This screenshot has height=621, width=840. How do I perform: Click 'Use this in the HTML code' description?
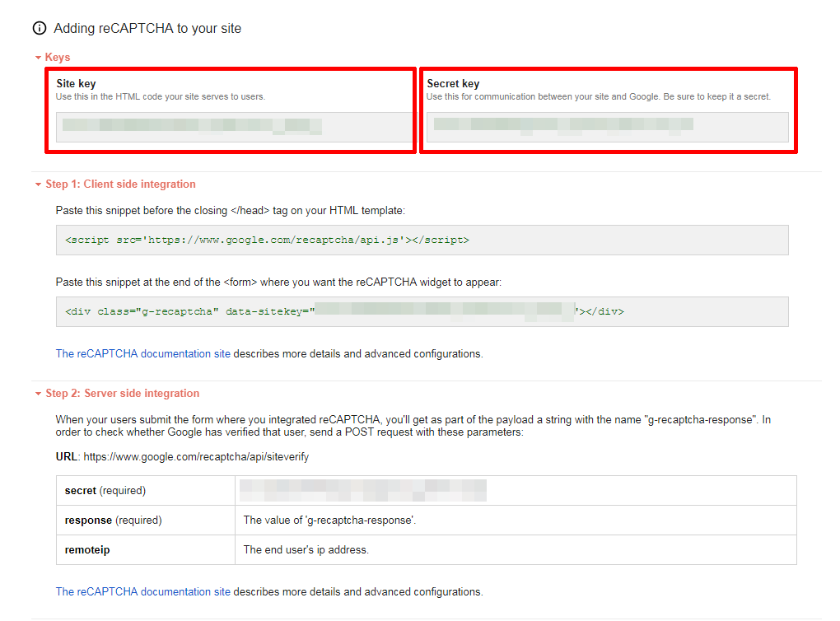(161, 96)
